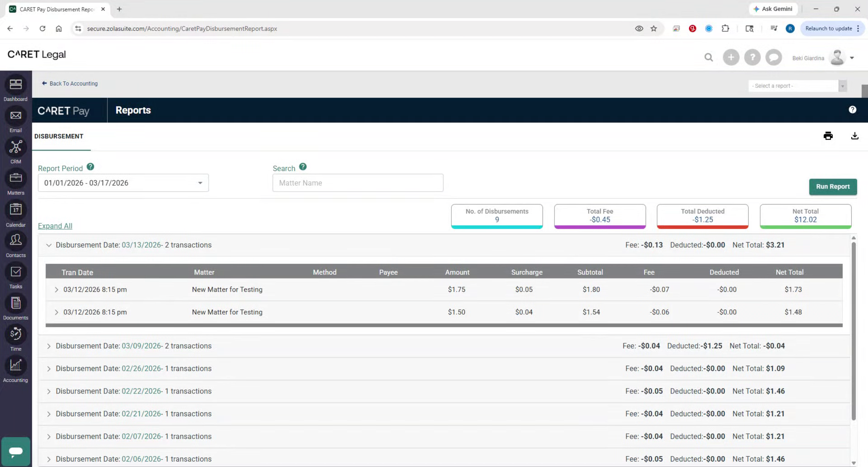Download the disbursement report
The image size is (868, 467).
[x=855, y=136]
